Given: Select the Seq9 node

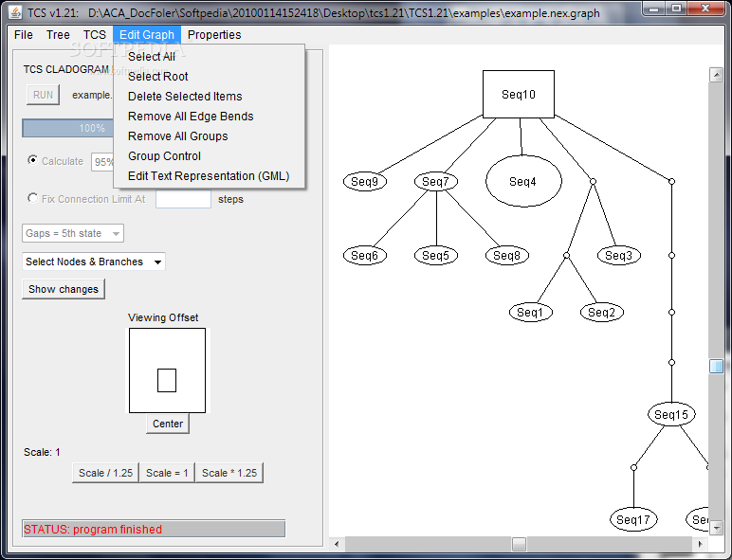Looking at the screenshot, I should 365,182.
